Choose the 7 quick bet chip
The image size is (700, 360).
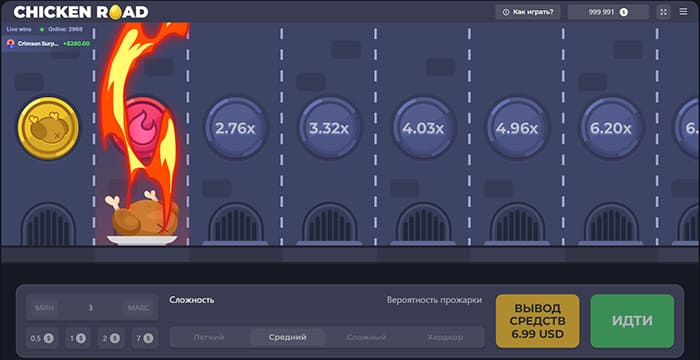(x=145, y=338)
